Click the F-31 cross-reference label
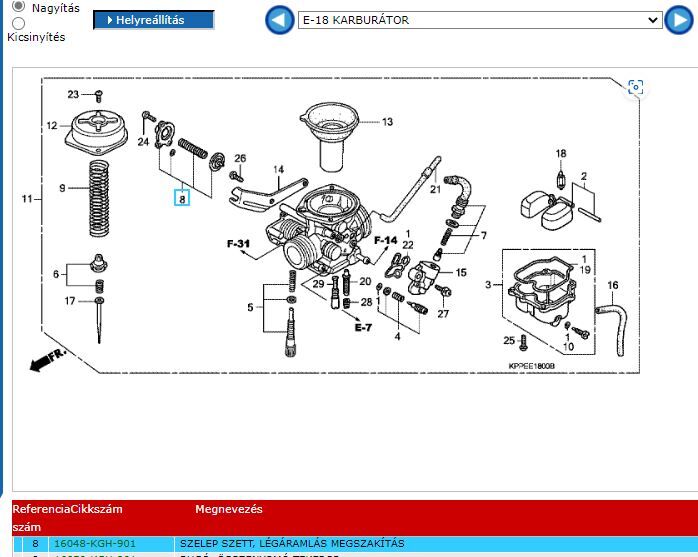 238,244
